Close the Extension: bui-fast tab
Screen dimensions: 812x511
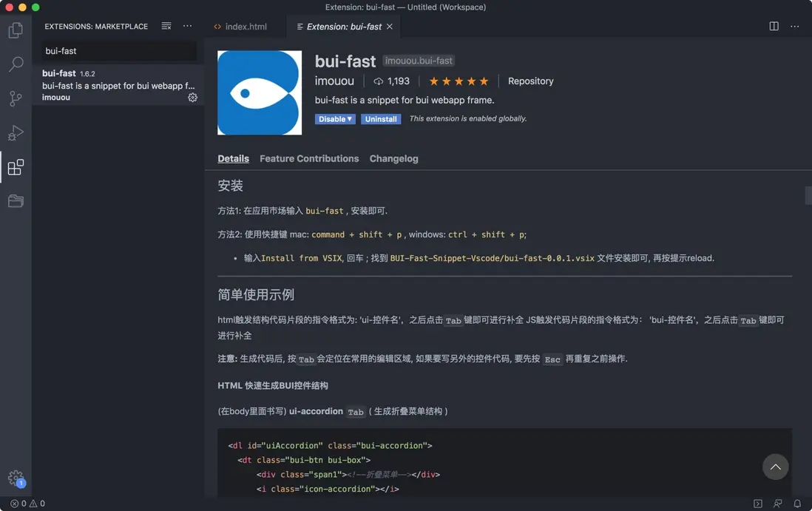(390, 27)
